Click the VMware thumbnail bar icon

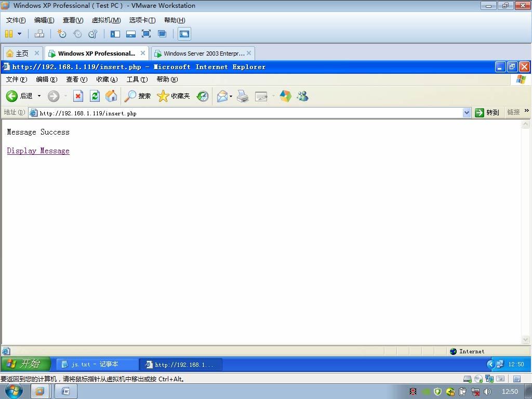tap(130, 34)
